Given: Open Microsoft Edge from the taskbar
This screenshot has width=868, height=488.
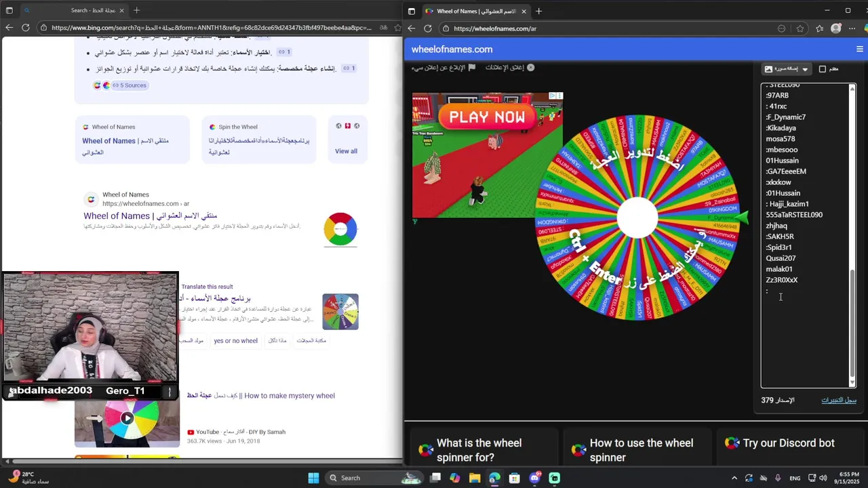Looking at the screenshot, I should coord(494,478).
